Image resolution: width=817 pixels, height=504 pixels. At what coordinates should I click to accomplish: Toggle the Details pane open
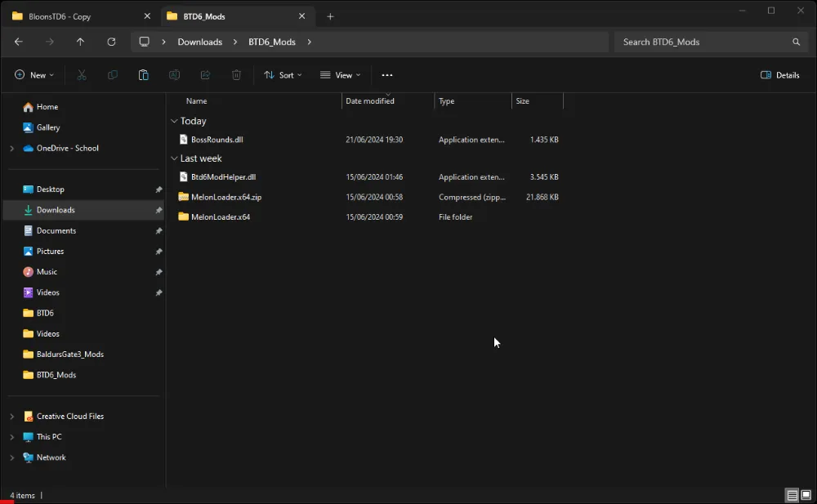point(779,74)
